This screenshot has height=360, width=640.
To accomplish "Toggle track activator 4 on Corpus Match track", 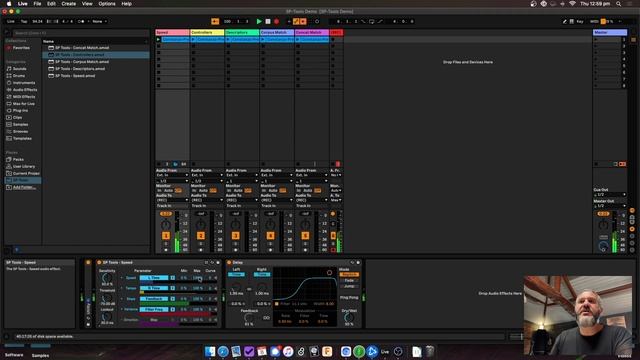I will (x=270, y=236).
